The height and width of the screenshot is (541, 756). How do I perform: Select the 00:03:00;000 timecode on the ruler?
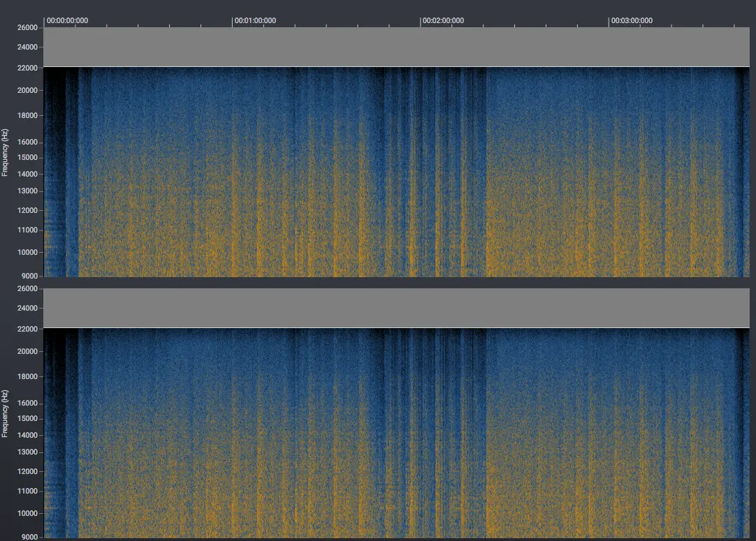(x=632, y=20)
